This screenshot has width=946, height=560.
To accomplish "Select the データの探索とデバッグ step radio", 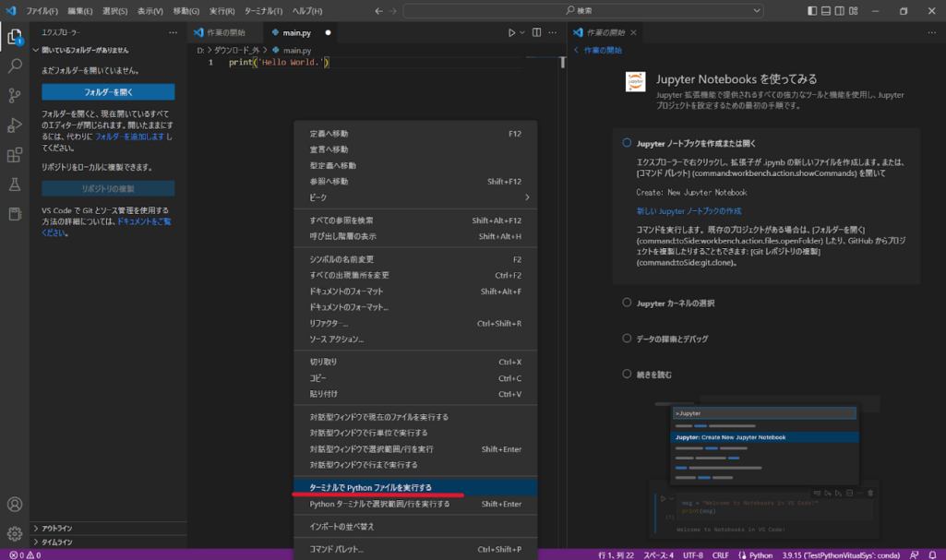I will (627, 339).
